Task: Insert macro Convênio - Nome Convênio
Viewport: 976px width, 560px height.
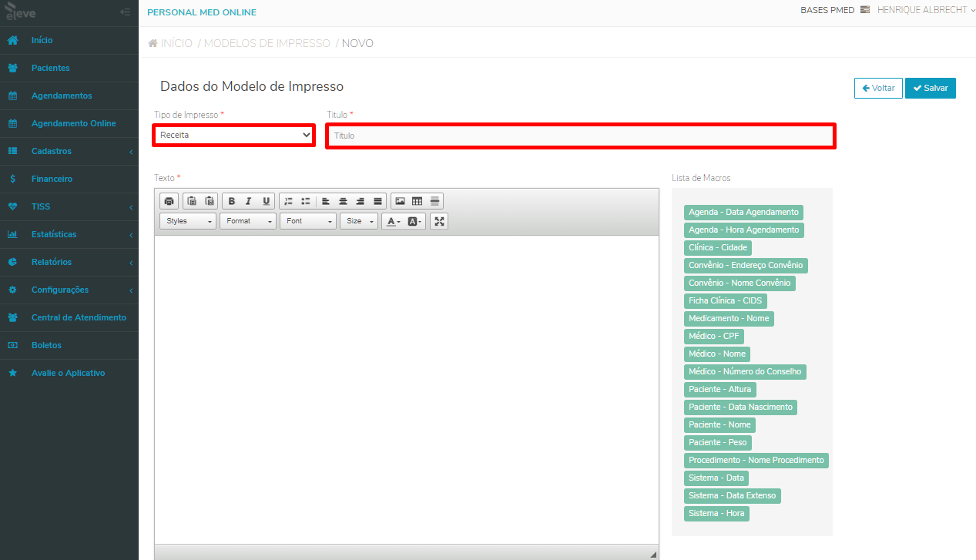Action: pyautogui.click(x=740, y=283)
